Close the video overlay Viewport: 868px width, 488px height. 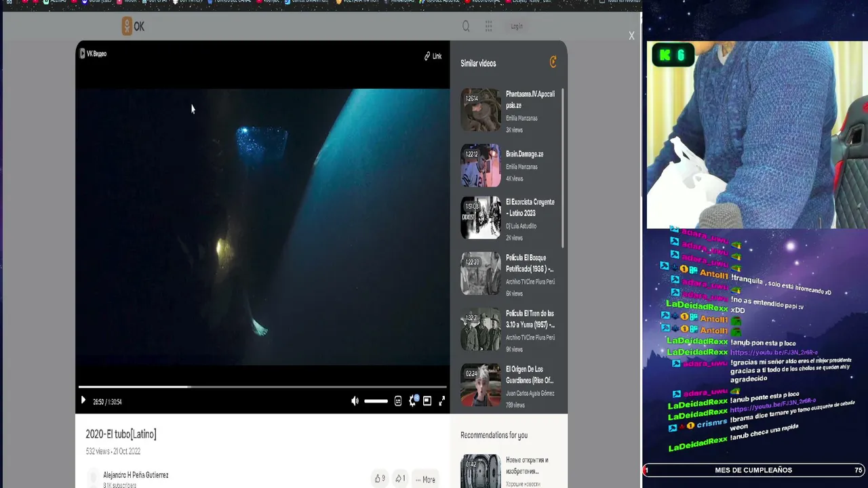coord(631,36)
